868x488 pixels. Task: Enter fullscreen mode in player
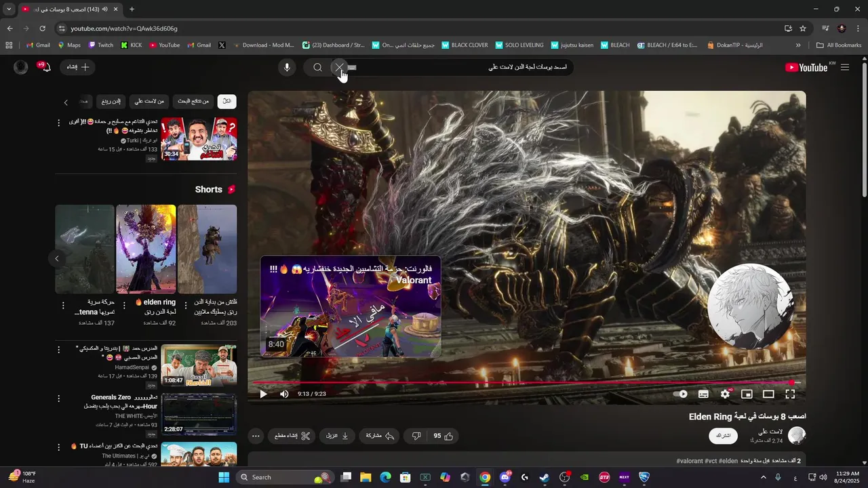click(790, 394)
